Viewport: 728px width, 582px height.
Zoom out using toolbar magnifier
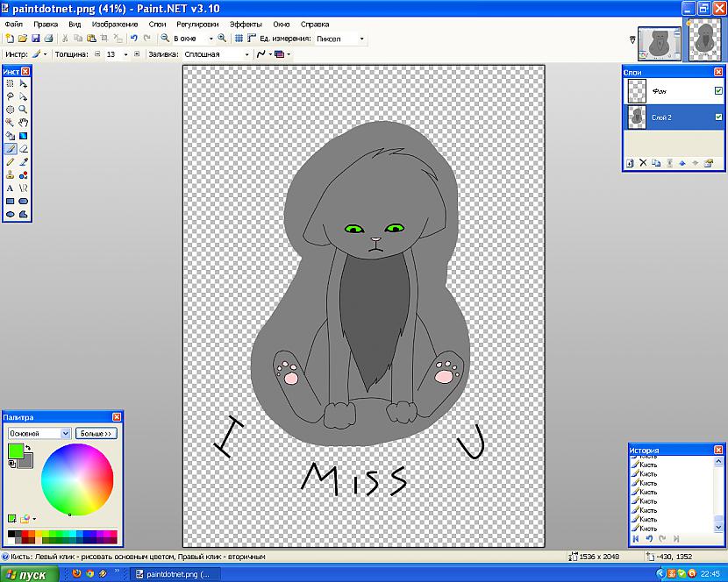165,39
